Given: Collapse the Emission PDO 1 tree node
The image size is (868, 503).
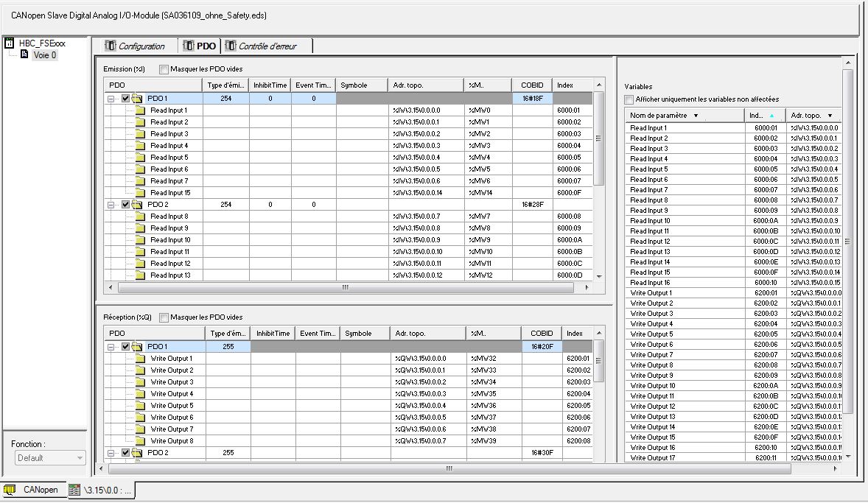Looking at the screenshot, I should click(x=112, y=99).
